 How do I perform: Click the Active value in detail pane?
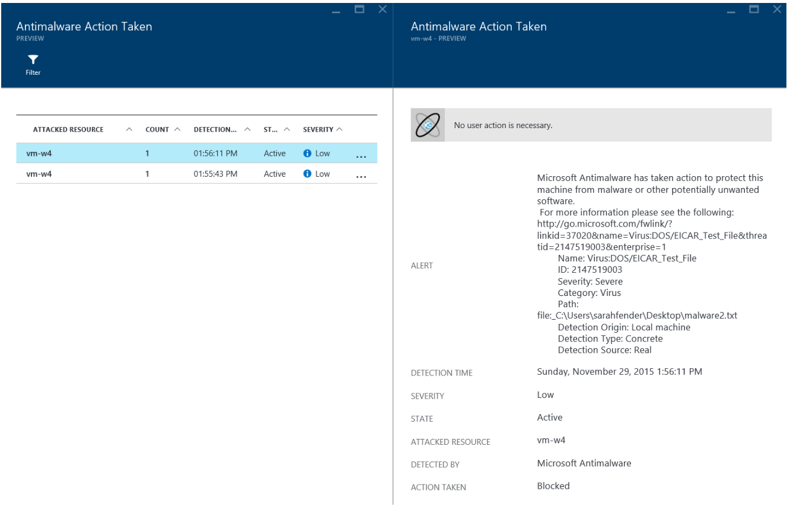coord(550,418)
